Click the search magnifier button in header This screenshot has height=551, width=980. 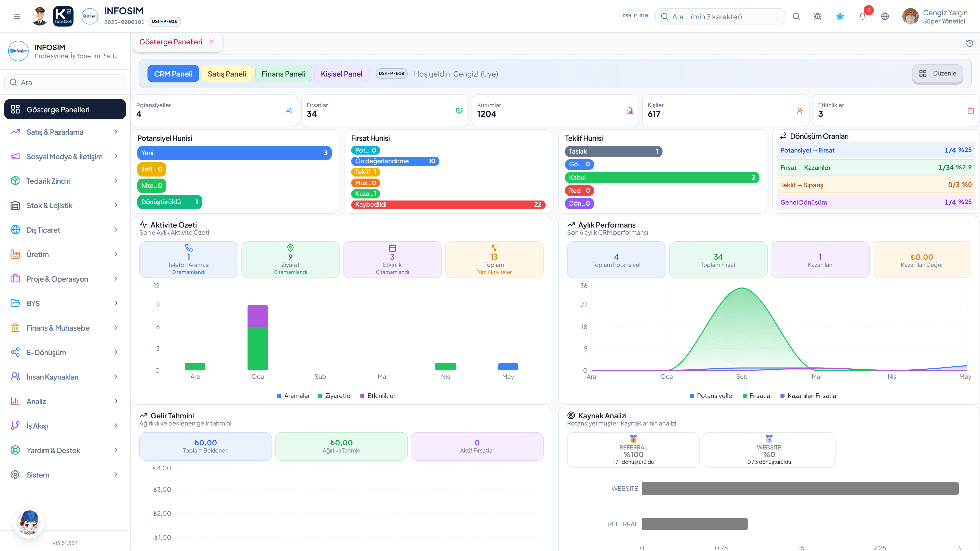click(796, 16)
